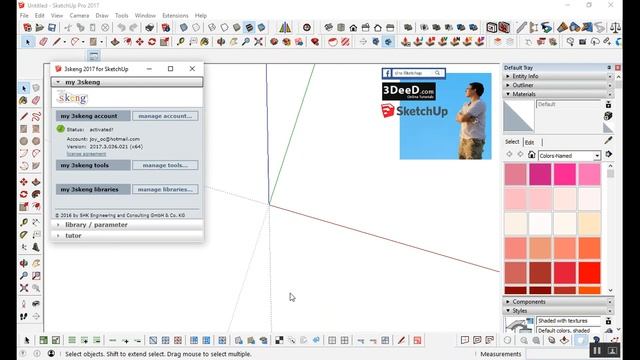640x360 pixels.
Task: Click the home icon in Materials browser
Action: click(x=531, y=155)
